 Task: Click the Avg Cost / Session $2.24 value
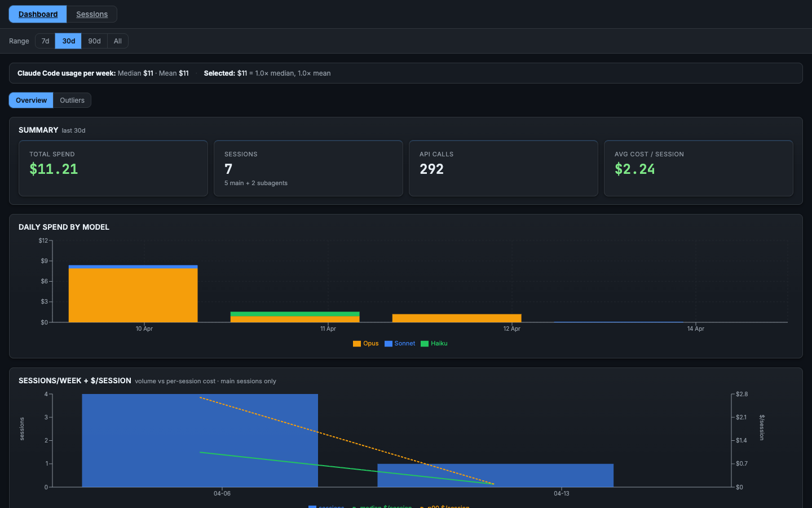635,169
